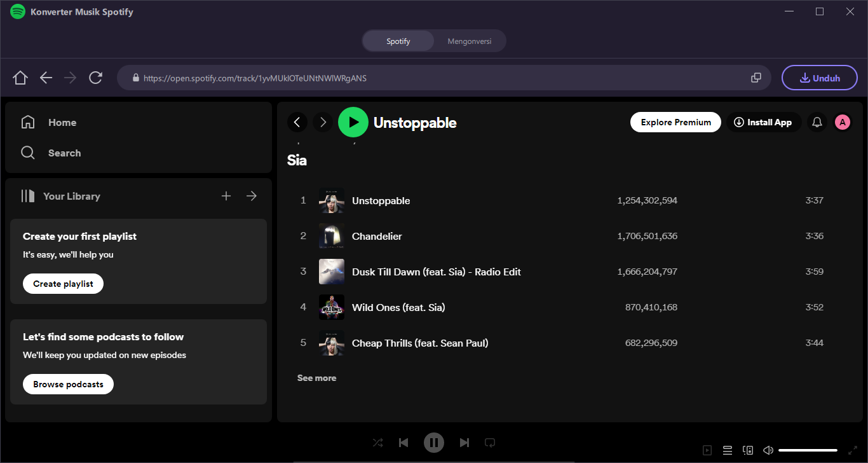The width and height of the screenshot is (868, 463).
Task: Click Let's find some podcasts to follow
Action: pyautogui.click(x=103, y=337)
